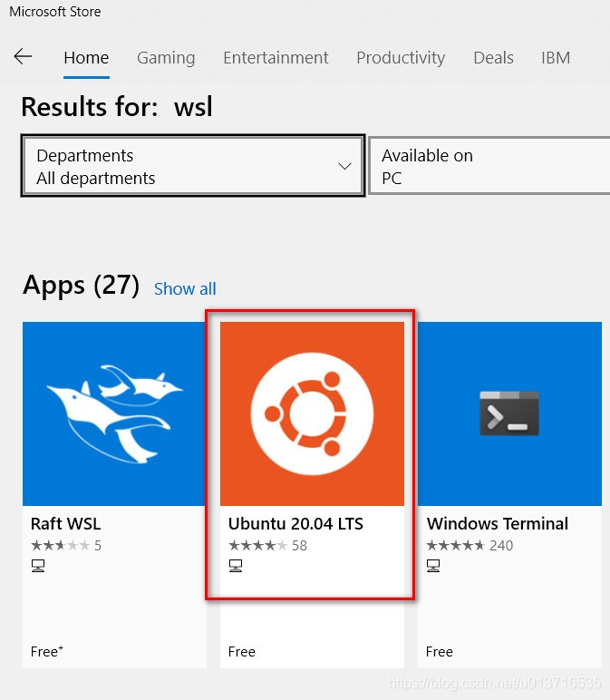Click the 'Results for: wsl' heading

tap(117, 107)
